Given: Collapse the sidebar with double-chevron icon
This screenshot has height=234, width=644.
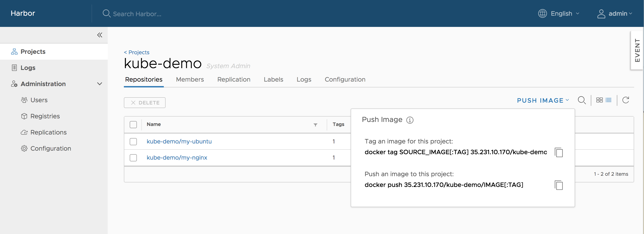Looking at the screenshot, I should click(100, 35).
